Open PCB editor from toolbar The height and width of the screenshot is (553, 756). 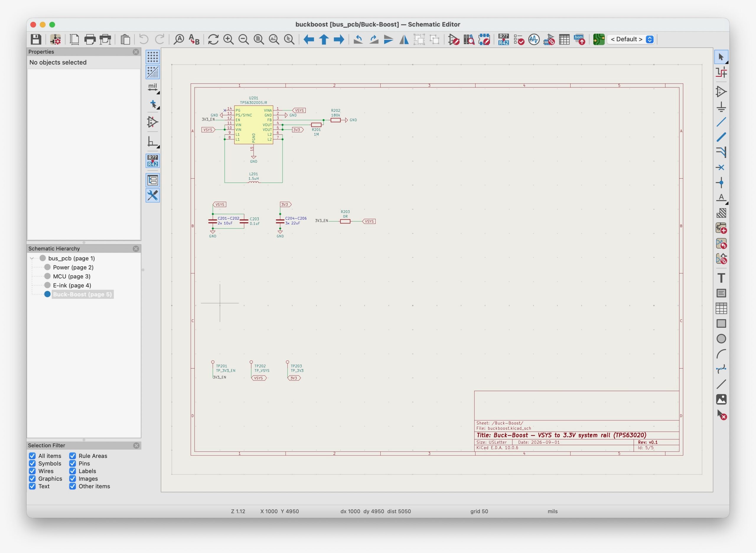coord(598,40)
